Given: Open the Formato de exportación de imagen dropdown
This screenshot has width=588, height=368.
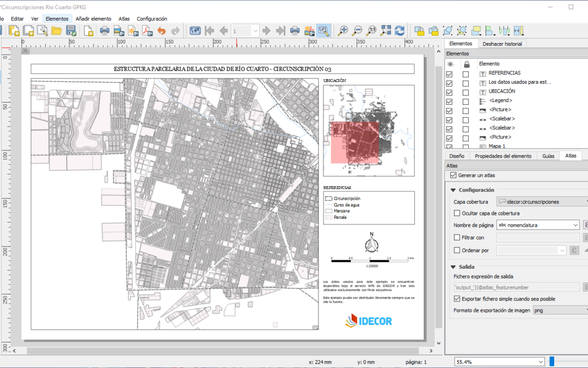Looking at the screenshot, I should [x=561, y=310].
